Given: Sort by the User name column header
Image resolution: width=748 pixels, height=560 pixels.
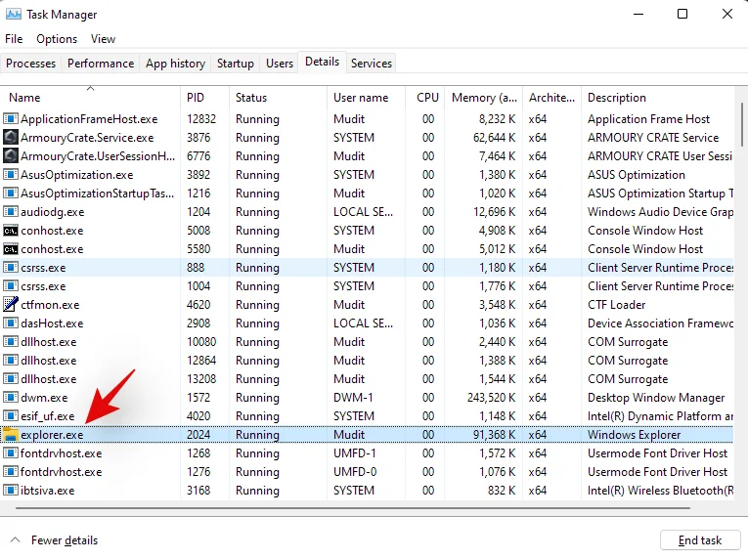Looking at the screenshot, I should pyautogui.click(x=367, y=98).
